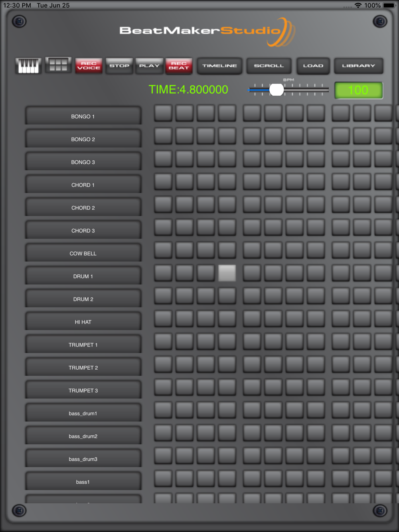Open the LIBRARY

(x=359, y=66)
